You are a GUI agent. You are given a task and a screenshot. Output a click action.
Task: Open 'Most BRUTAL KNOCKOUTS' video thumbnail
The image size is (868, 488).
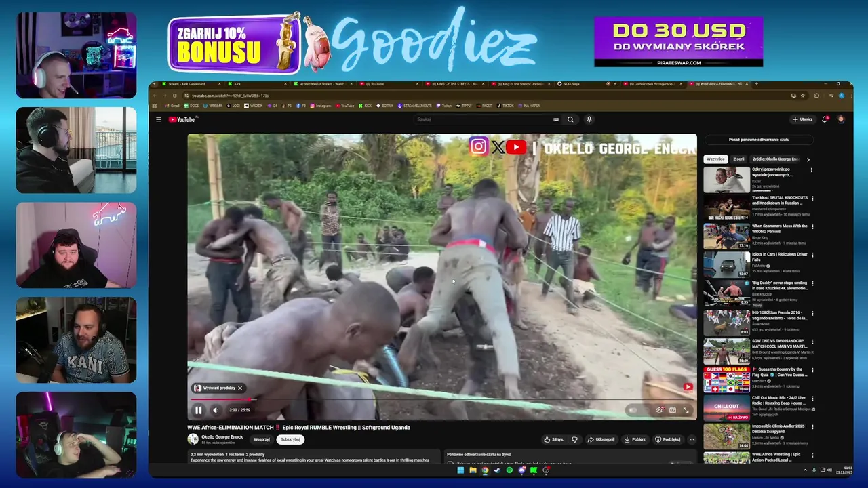726,208
